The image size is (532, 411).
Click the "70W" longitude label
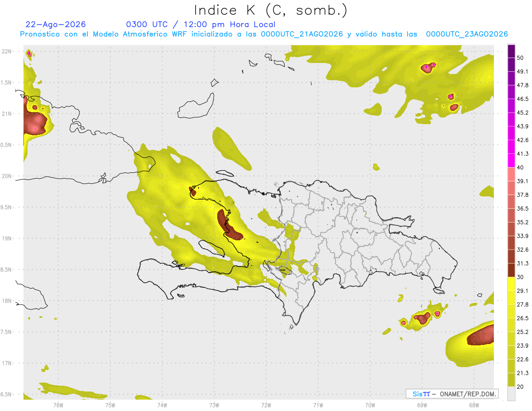[x=370, y=405]
